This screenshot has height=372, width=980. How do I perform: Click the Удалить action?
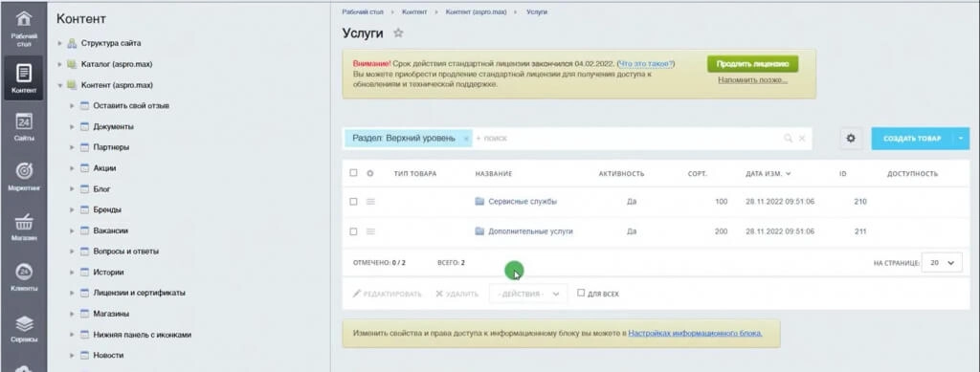tap(457, 294)
